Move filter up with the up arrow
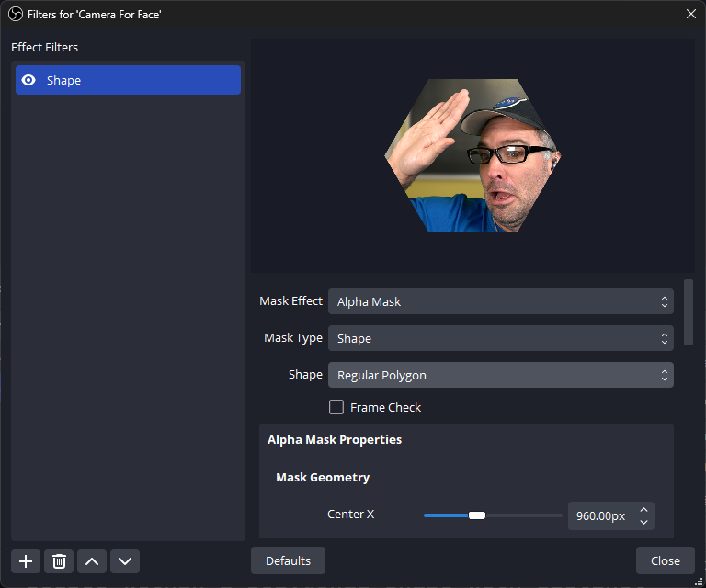Viewport: 706px width, 588px height. click(x=92, y=561)
